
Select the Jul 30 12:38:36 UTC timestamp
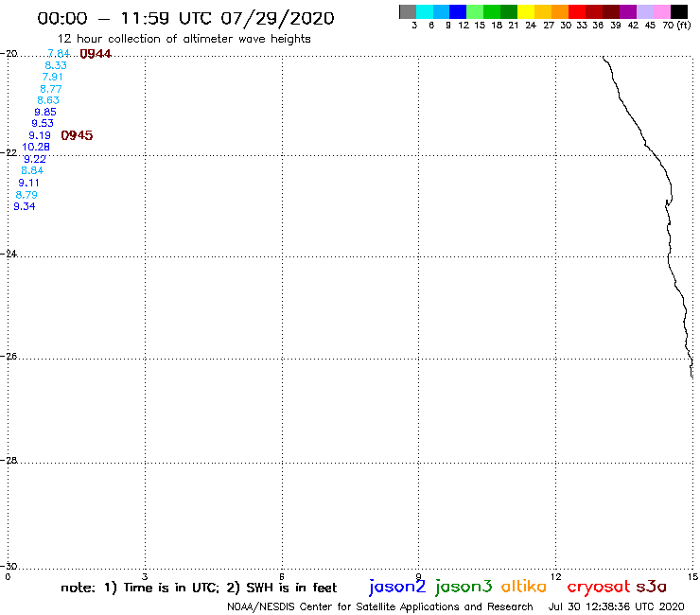point(616,607)
